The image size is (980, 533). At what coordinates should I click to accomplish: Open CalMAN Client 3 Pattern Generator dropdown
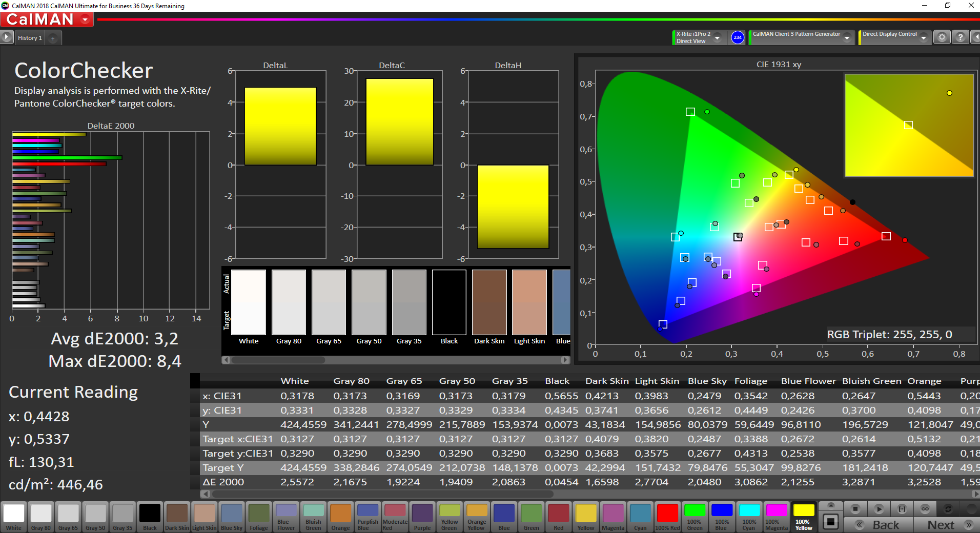(847, 37)
